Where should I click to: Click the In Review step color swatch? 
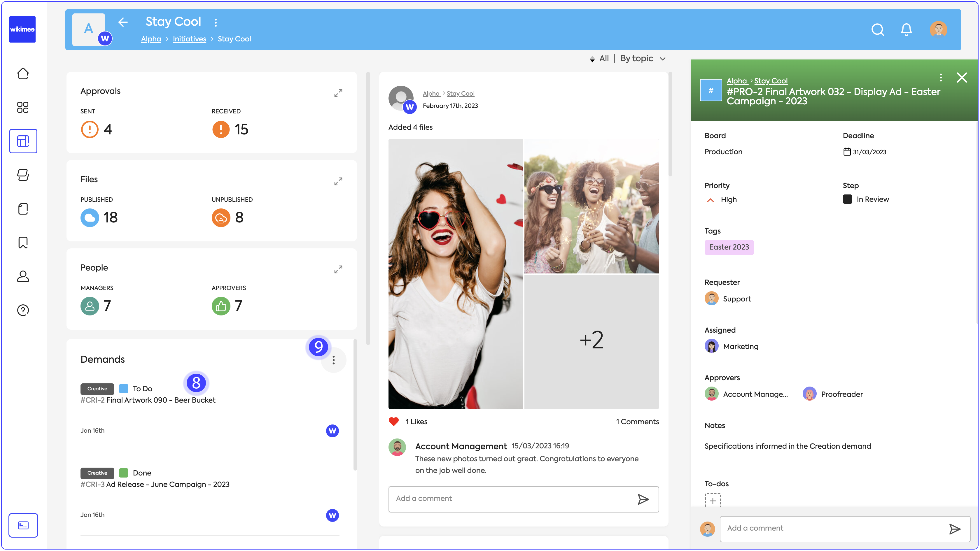(847, 199)
